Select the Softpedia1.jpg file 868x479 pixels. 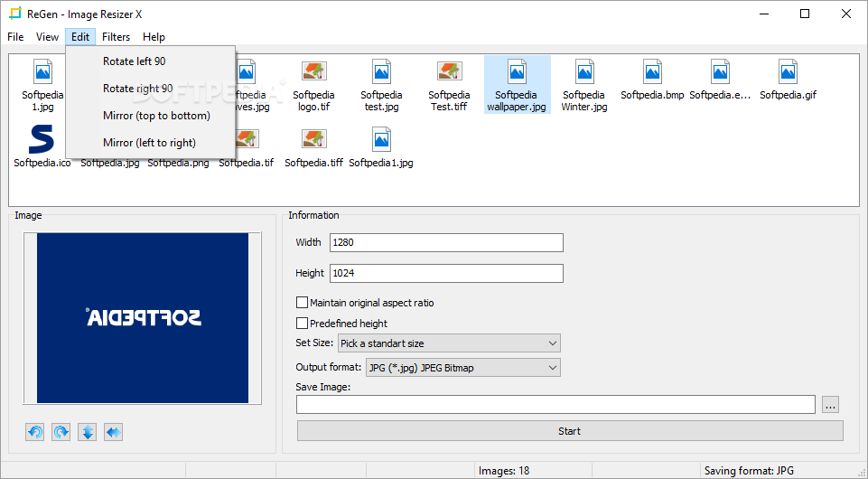[381, 146]
